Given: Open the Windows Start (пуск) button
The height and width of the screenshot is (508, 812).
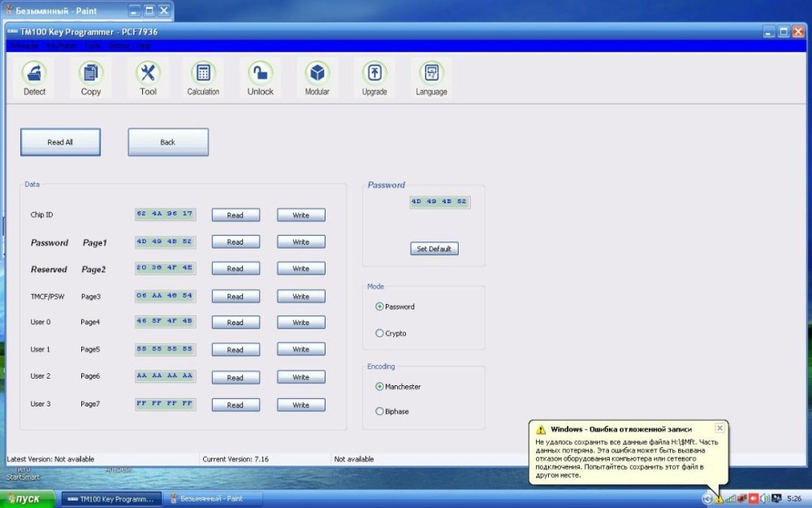Looking at the screenshot, I should click(28, 499).
